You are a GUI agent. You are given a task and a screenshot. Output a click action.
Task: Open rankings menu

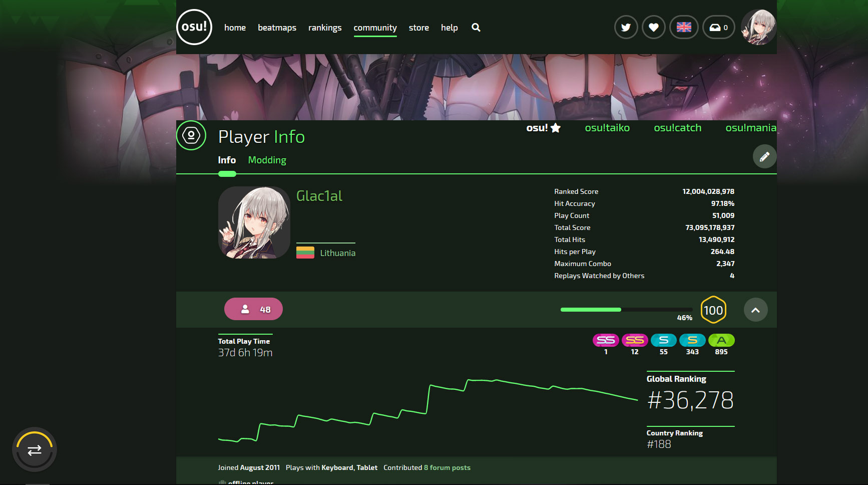pyautogui.click(x=325, y=28)
